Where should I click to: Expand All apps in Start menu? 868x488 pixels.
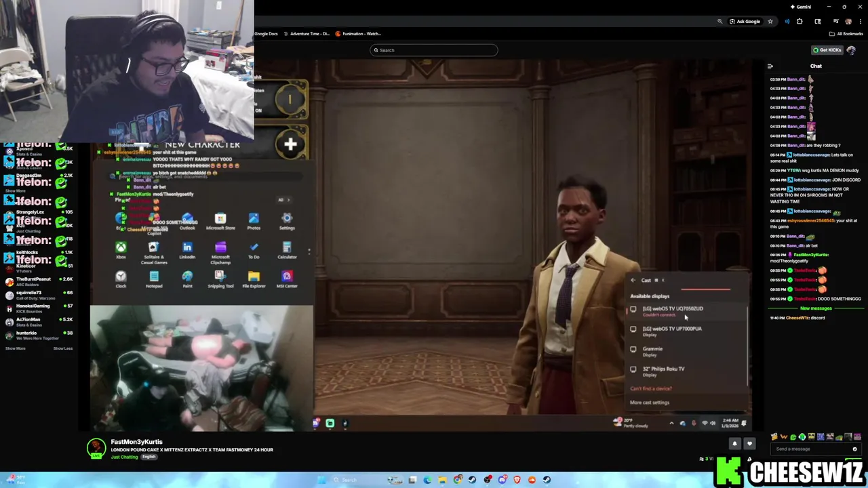click(283, 200)
